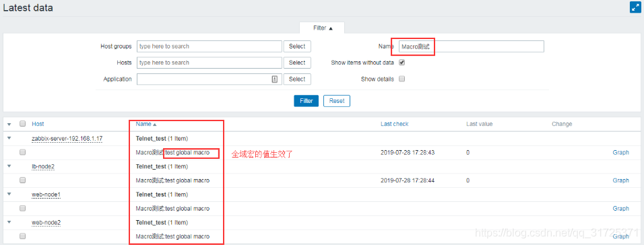Screen dimensions: 644x245
Task: Click Last value column header
Action: 480,124
